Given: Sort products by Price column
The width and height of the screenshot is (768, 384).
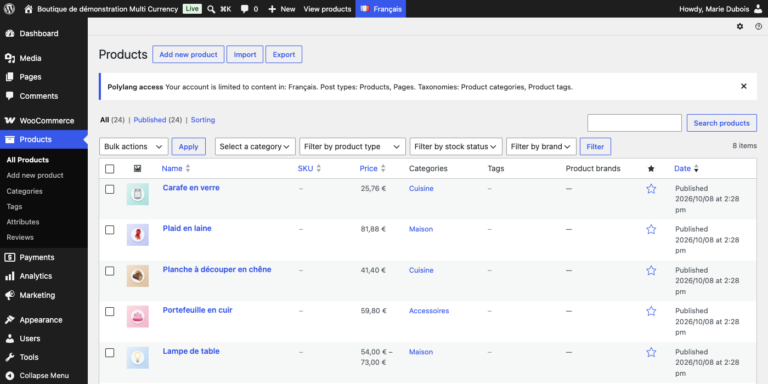Looking at the screenshot, I should click(372, 168).
